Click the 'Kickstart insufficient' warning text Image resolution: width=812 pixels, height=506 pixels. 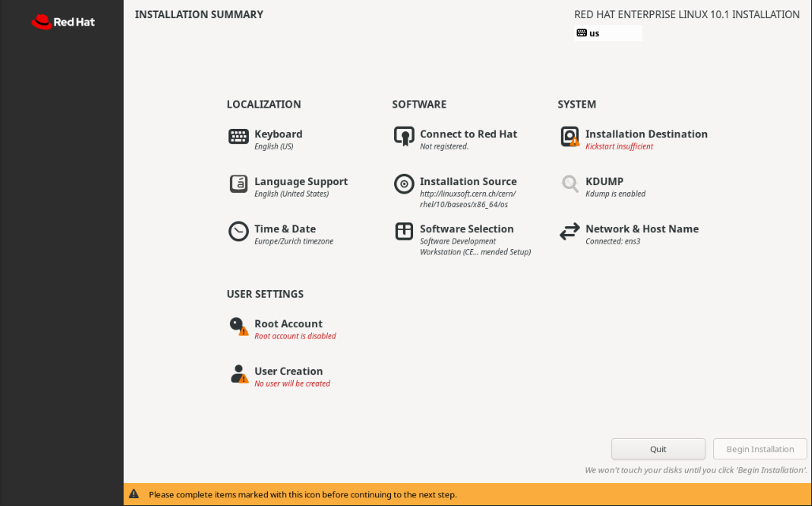click(x=619, y=146)
